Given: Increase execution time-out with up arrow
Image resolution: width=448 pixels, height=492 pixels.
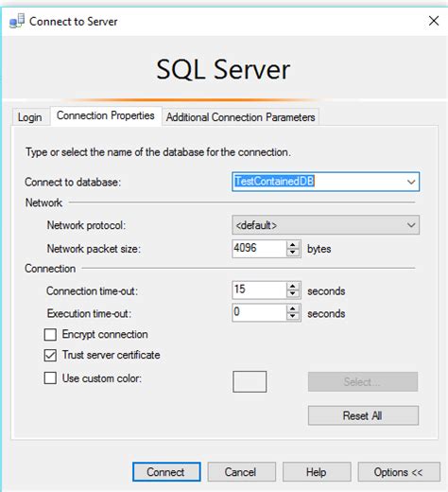Looking at the screenshot, I should point(293,308).
